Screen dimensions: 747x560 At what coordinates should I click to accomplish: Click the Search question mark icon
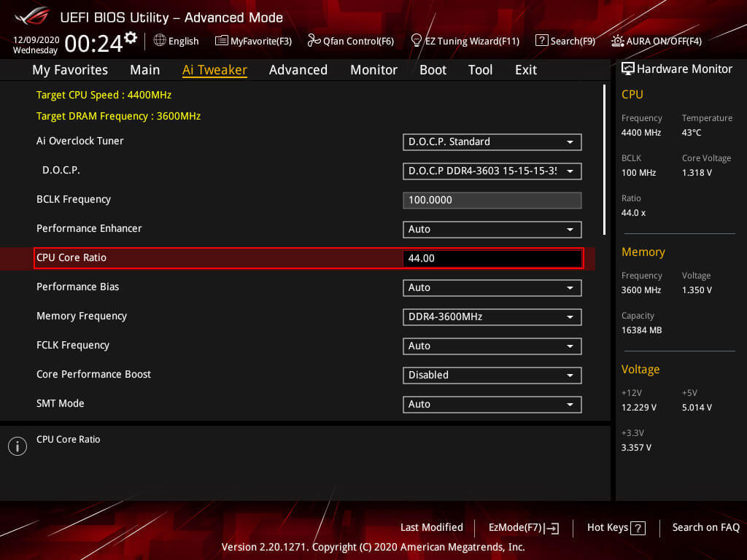(542, 41)
